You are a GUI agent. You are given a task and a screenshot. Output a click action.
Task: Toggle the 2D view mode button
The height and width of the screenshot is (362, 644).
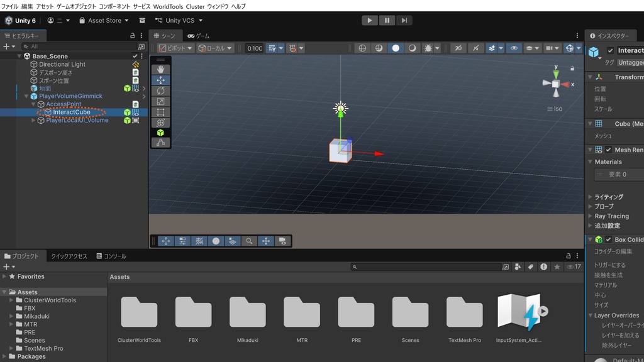(458, 48)
